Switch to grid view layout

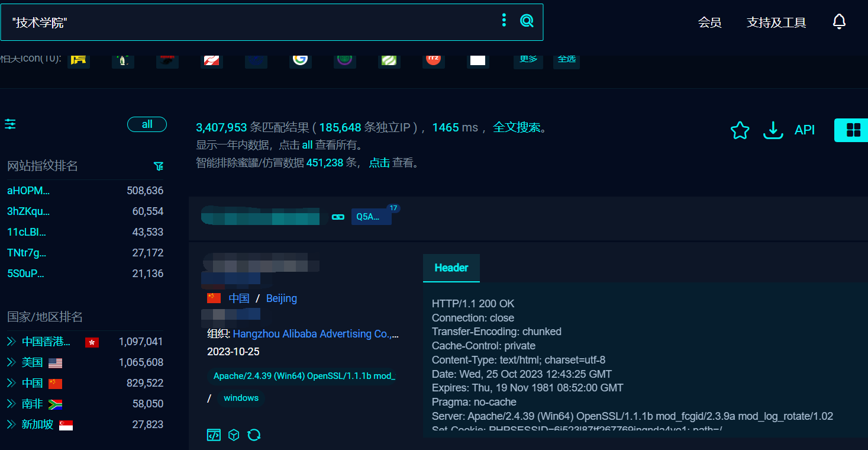(853, 130)
